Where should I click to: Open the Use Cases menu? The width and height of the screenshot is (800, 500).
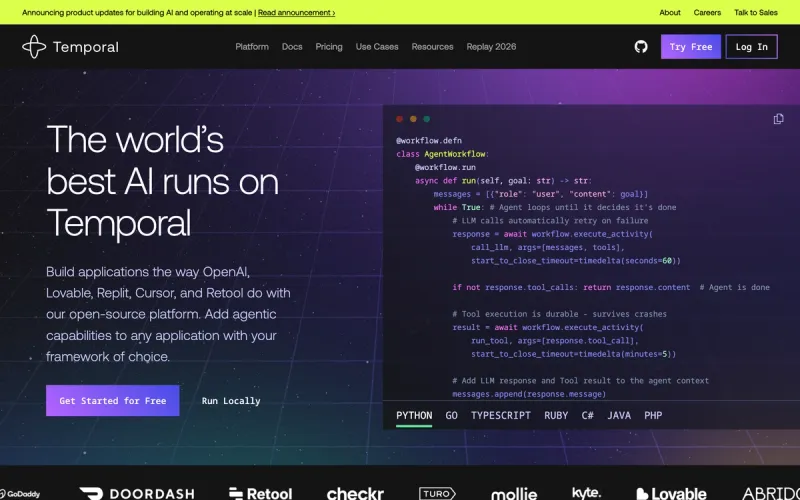click(x=377, y=46)
